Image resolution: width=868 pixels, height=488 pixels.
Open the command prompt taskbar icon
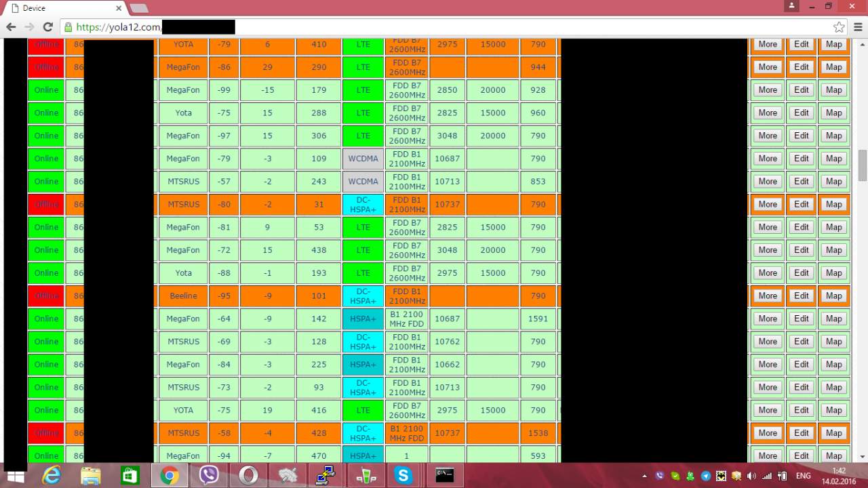click(x=444, y=476)
